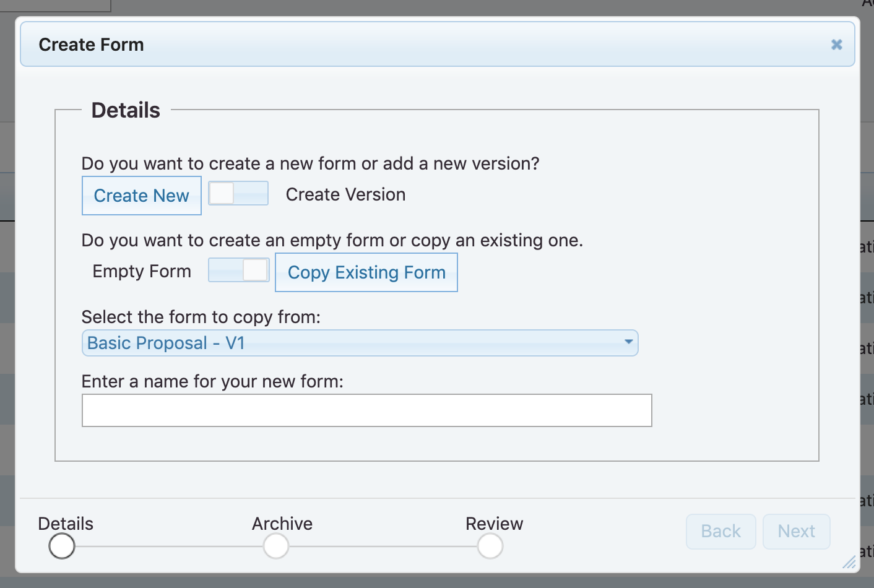Select the Details step label
This screenshot has height=588, width=874.
point(66,524)
